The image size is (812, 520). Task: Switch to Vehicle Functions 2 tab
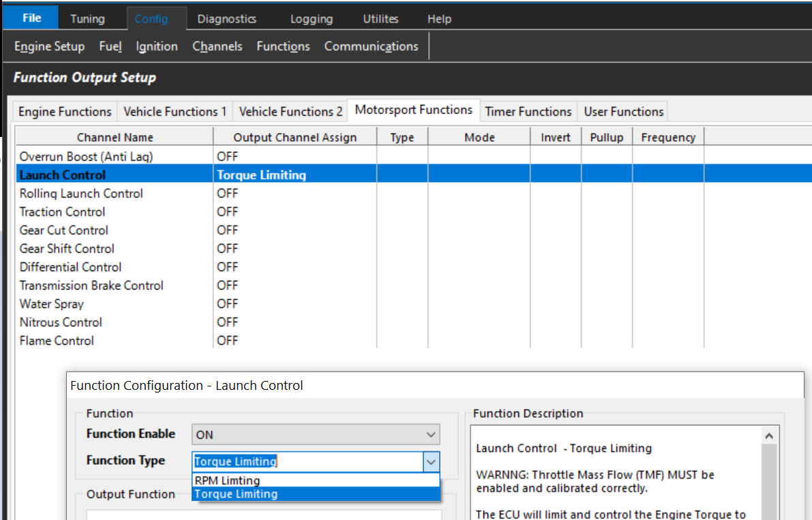[x=290, y=112]
